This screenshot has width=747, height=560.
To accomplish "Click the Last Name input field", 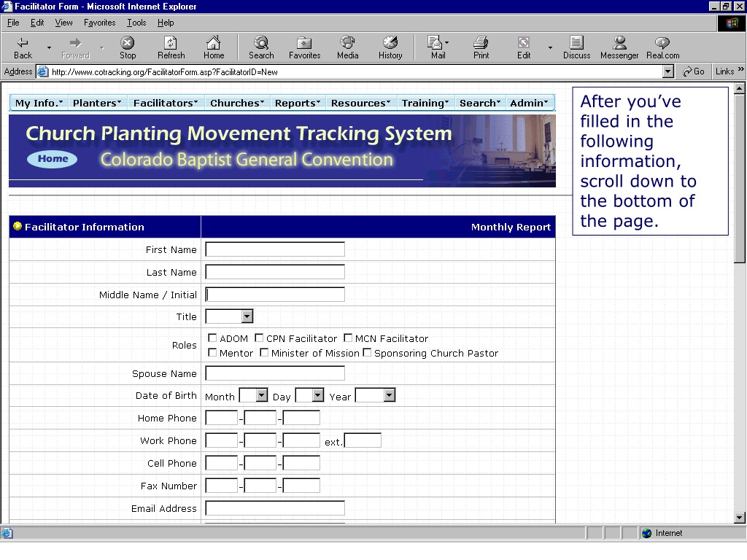I will click(x=275, y=272).
